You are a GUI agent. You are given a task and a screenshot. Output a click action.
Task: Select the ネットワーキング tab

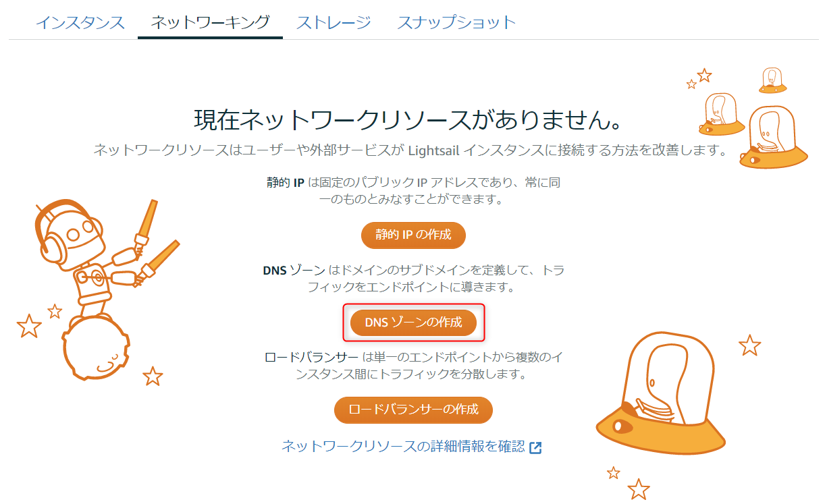[210, 22]
